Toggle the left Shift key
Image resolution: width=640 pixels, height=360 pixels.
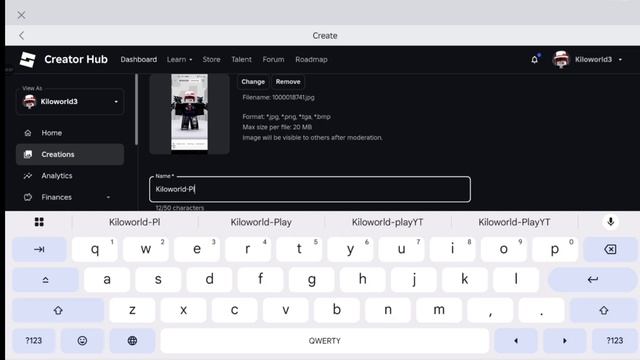coord(58,311)
